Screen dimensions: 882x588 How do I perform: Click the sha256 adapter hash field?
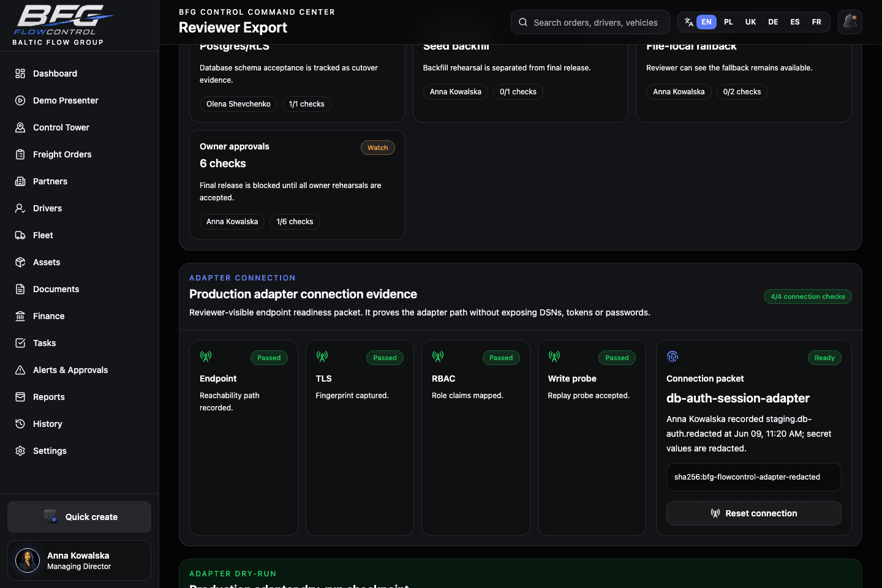[x=753, y=477]
